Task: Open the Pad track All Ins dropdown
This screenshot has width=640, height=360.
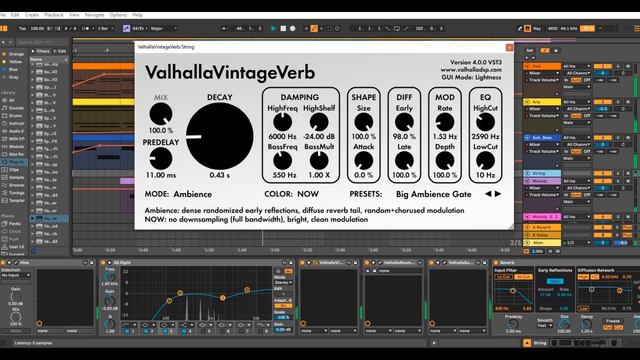Action: tap(577, 66)
